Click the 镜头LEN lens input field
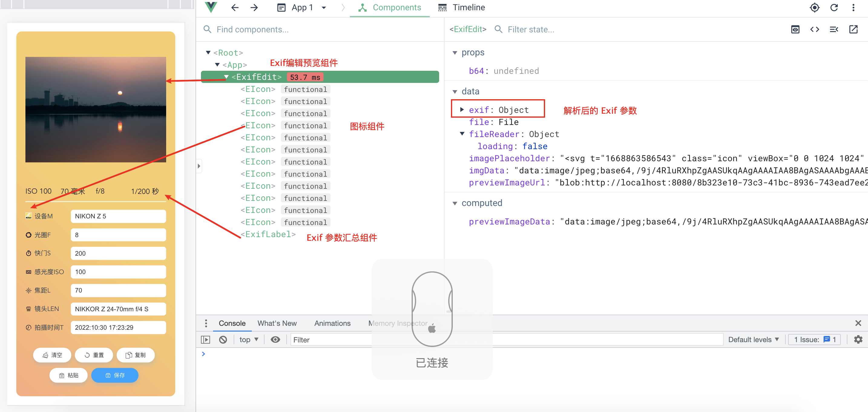 pos(118,309)
